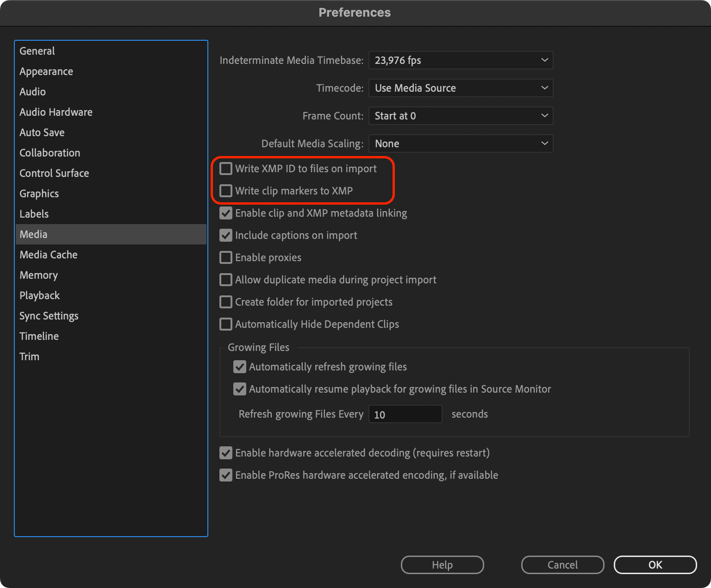Expand the Frame Count options
This screenshot has height=588, width=711.
461,116
